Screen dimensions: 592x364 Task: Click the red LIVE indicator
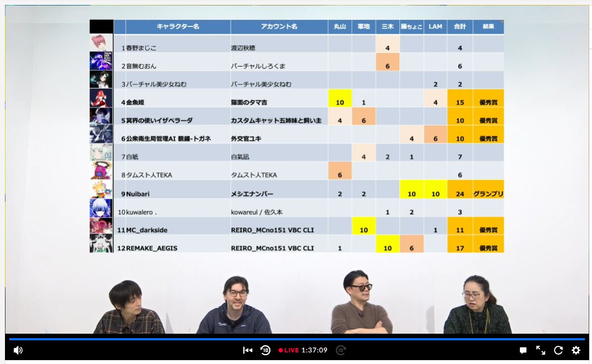pyautogui.click(x=289, y=350)
